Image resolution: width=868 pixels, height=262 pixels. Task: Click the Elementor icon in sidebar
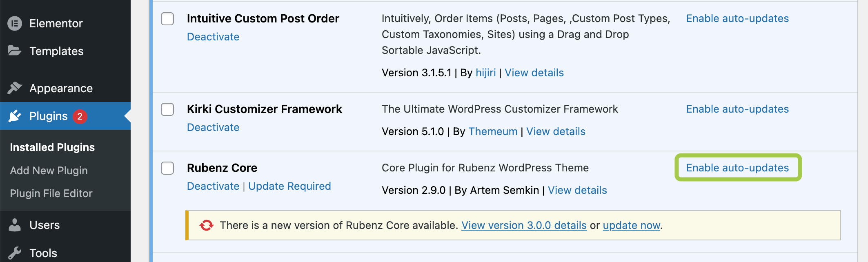click(15, 24)
